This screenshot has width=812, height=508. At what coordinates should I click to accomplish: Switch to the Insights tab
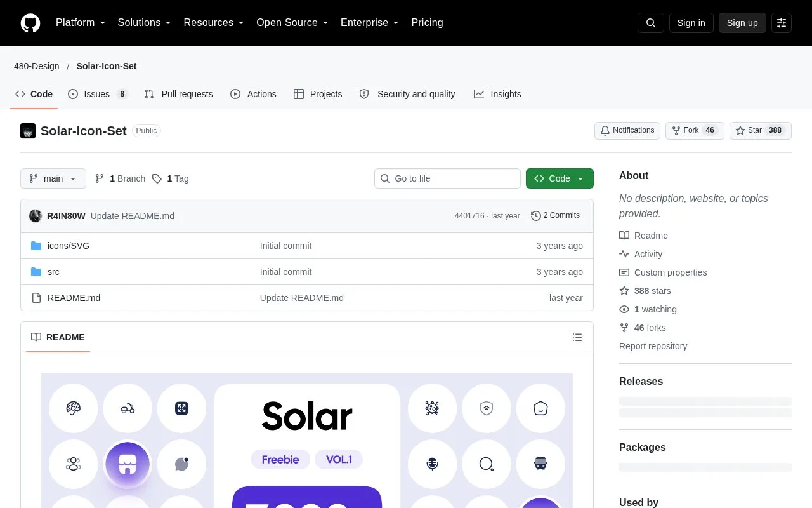pyautogui.click(x=497, y=94)
